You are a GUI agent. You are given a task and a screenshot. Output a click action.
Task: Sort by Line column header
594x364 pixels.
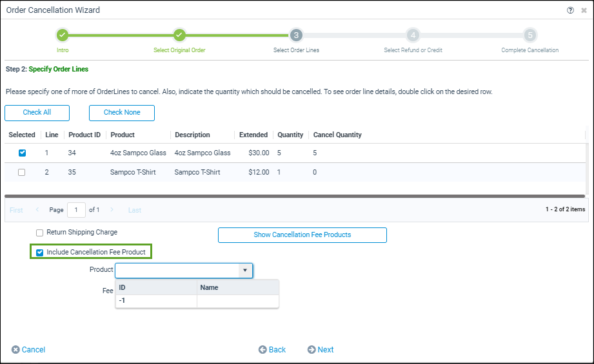point(52,135)
